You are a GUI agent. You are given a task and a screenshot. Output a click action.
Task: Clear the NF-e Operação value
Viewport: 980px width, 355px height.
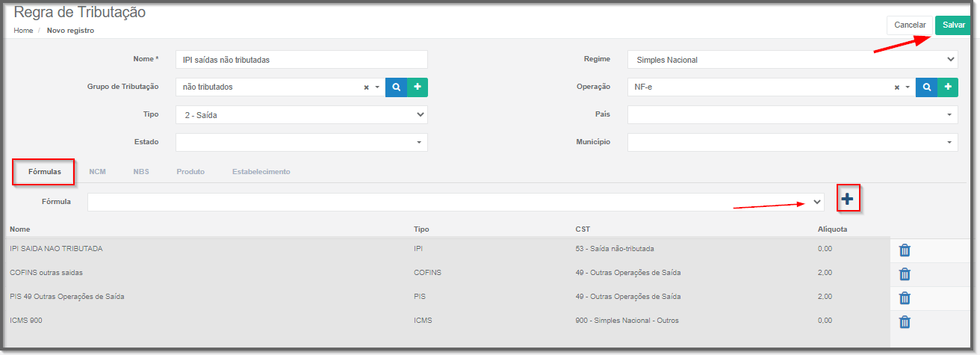tap(896, 87)
